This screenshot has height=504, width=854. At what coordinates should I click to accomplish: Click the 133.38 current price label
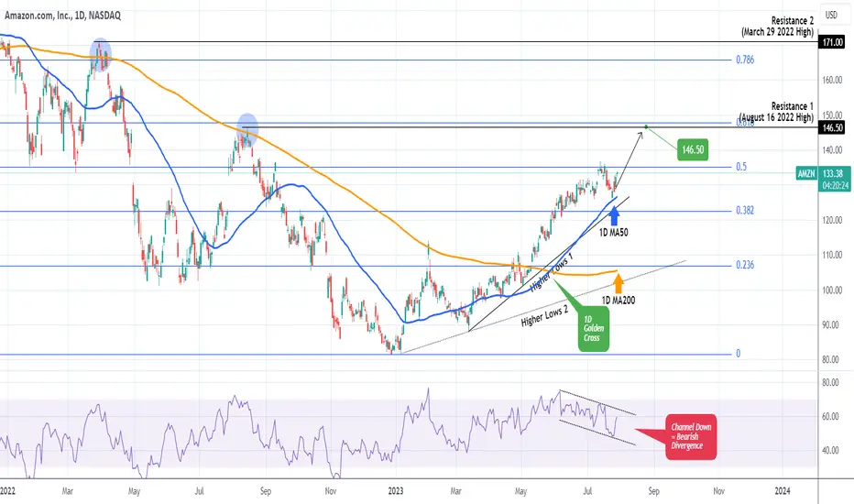point(833,173)
